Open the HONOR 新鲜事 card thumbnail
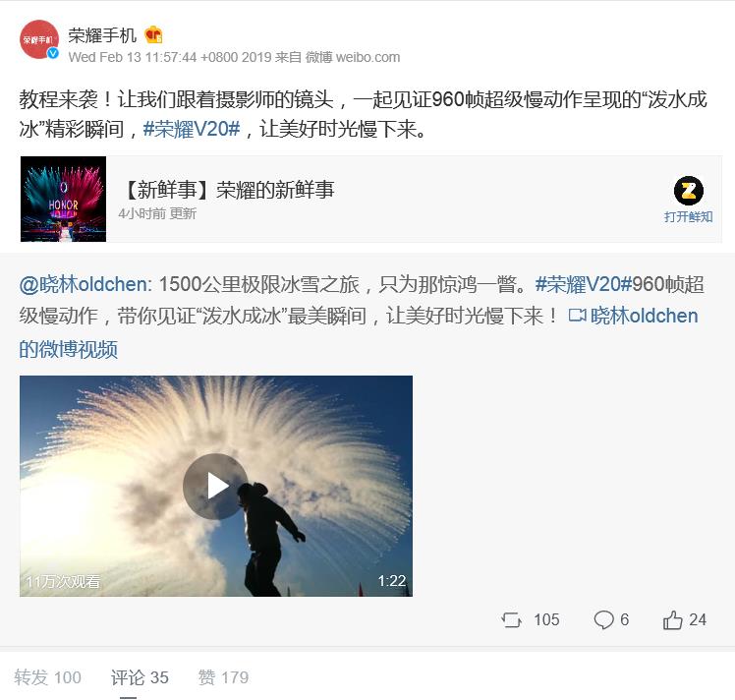 (63, 199)
